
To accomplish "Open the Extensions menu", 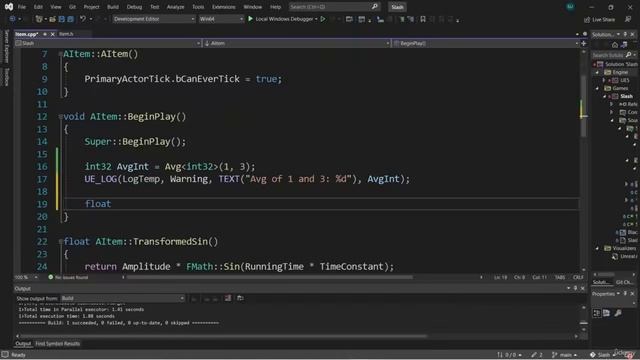I will point(223,7).
